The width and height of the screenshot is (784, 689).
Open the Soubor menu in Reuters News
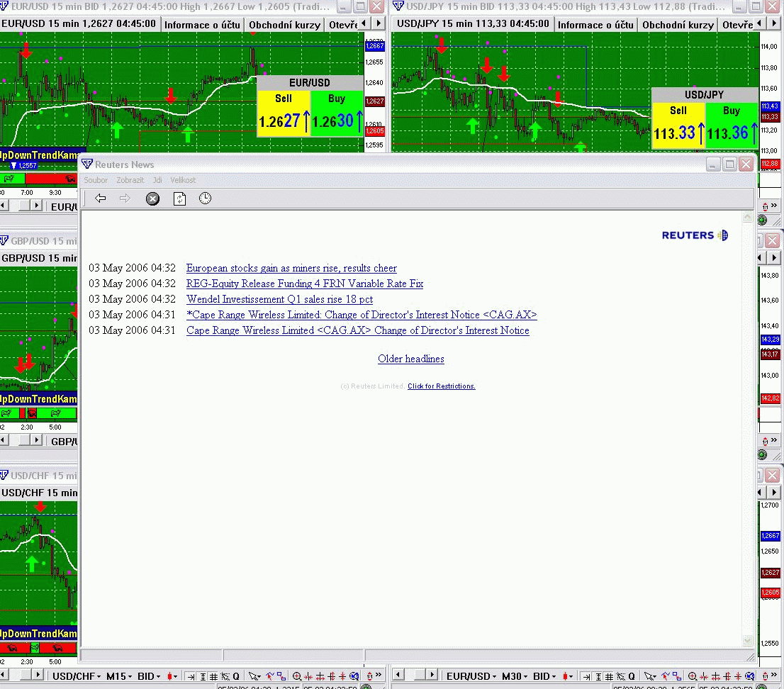(x=96, y=180)
